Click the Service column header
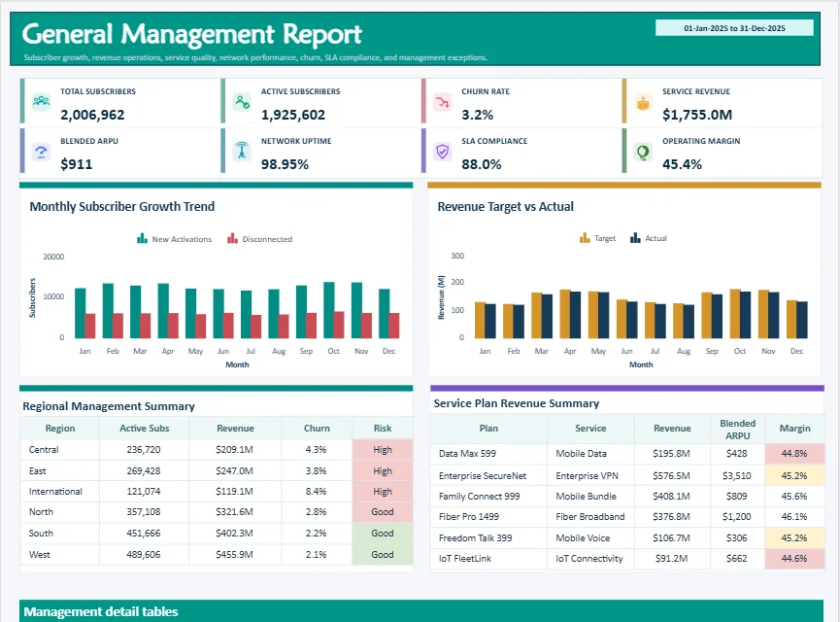This screenshot has height=622, width=840. tap(590, 428)
